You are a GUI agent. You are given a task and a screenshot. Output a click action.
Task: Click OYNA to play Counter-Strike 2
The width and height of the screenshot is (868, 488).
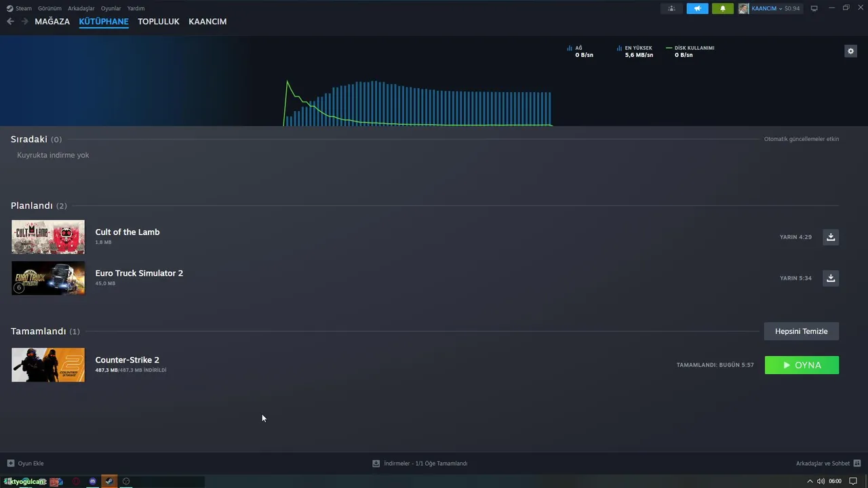click(802, 365)
